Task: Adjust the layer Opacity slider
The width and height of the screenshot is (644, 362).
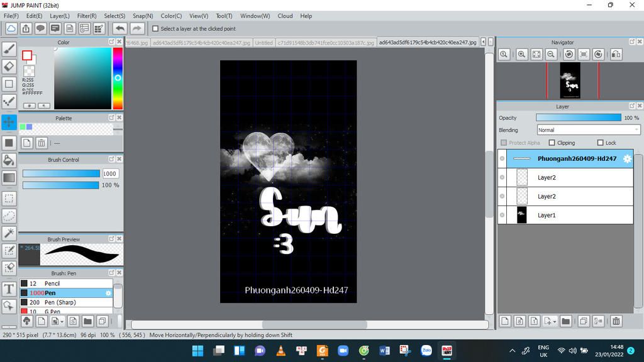Action: (x=579, y=118)
